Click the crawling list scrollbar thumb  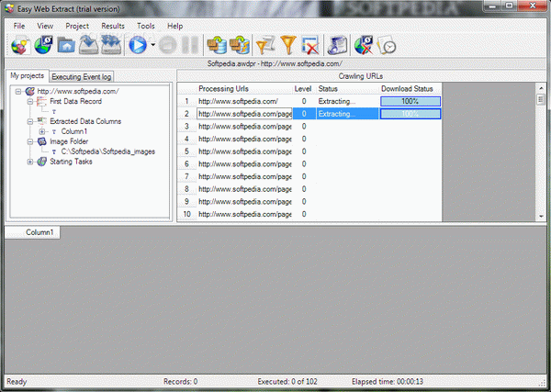coord(541,100)
